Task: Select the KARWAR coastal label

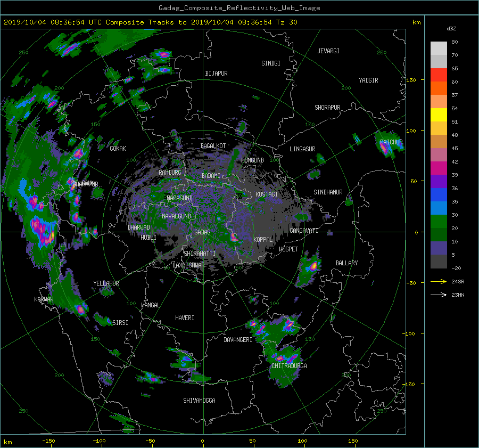Action: (x=44, y=299)
